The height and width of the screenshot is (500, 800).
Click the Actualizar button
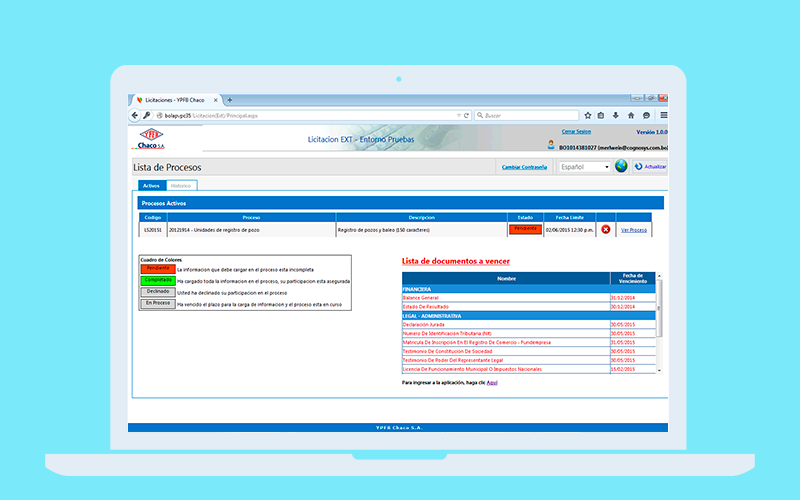pyautogui.click(x=651, y=166)
